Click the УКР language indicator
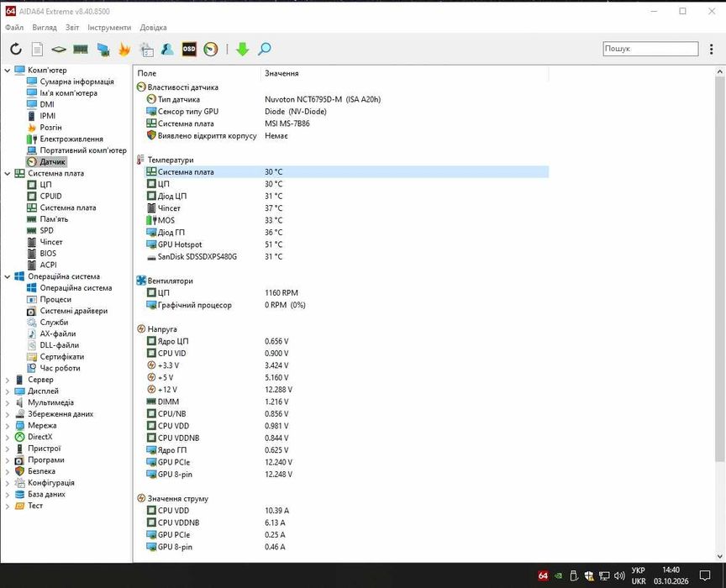Screen dimensions: 726x588 (x=638, y=570)
